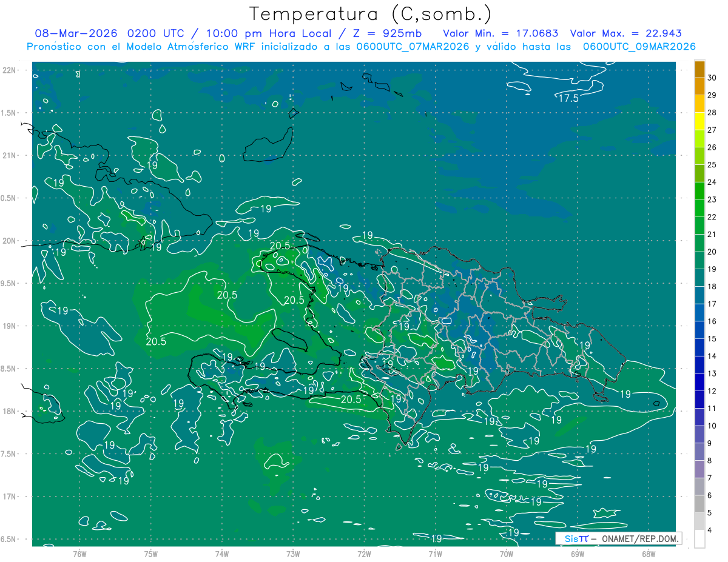Image resolution: width=728 pixels, height=562 pixels.
Task: Click the color scale label "15"
Action: tap(712, 338)
